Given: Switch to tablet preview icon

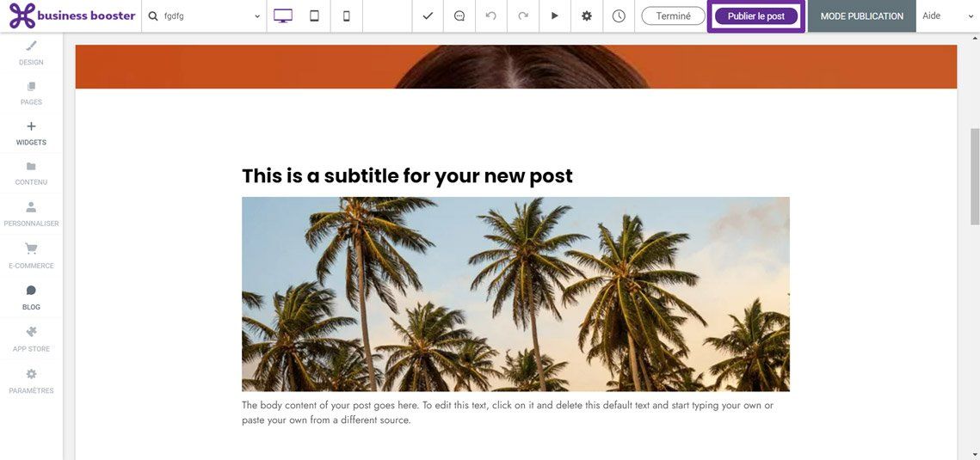Looking at the screenshot, I should pyautogui.click(x=314, y=16).
